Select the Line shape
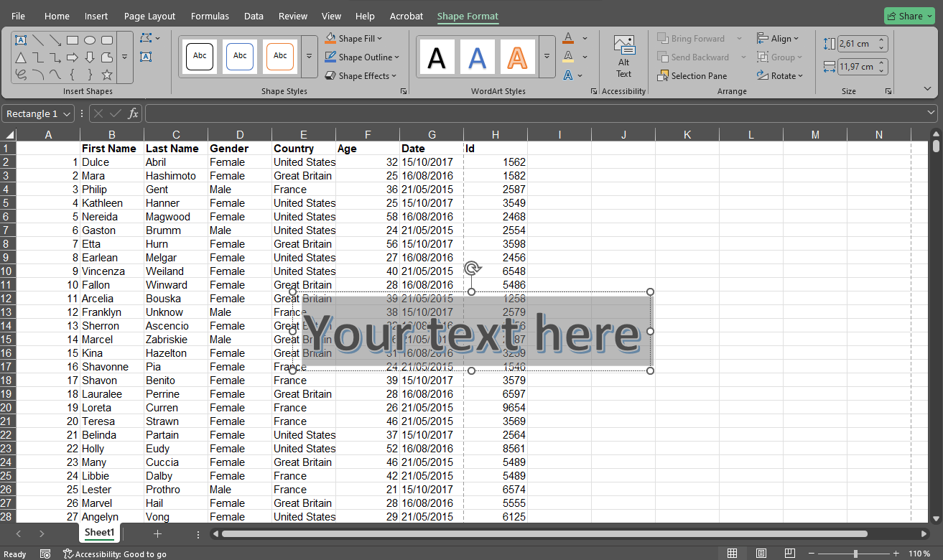Image resolution: width=943 pixels, height=560 pixels. [x=38, y=40]
